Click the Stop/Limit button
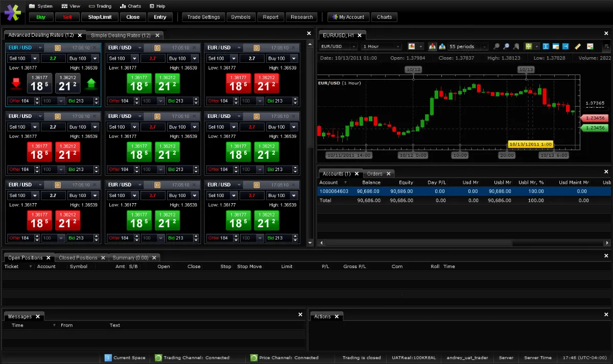This screenshot has height=364, width=613. 100,17
